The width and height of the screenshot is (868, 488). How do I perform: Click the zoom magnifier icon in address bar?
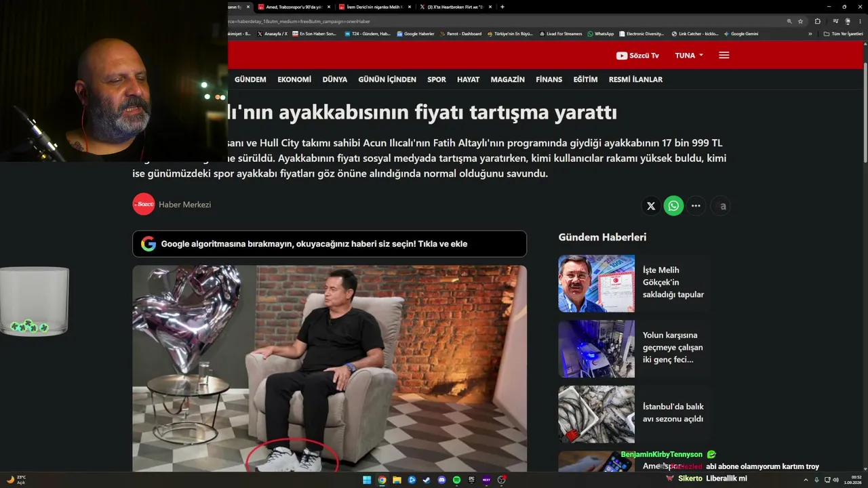pyautogui.click(x=789, y=21)
